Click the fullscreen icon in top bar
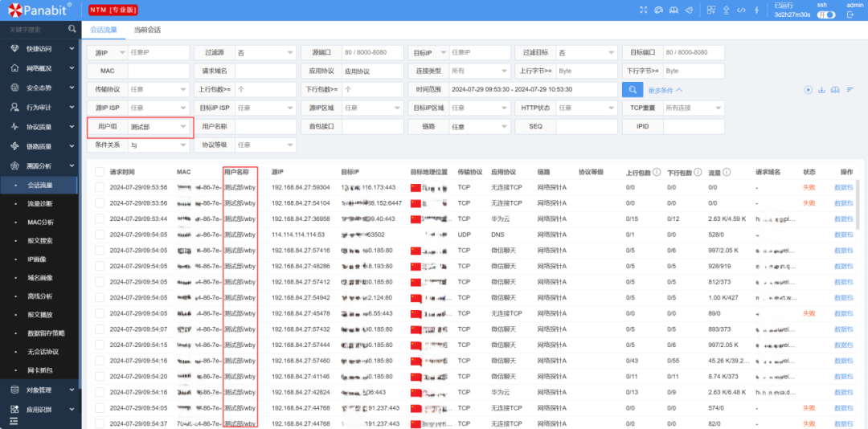Image resolution: width=868 pixels, height=429 pixels. pos(643,10)
